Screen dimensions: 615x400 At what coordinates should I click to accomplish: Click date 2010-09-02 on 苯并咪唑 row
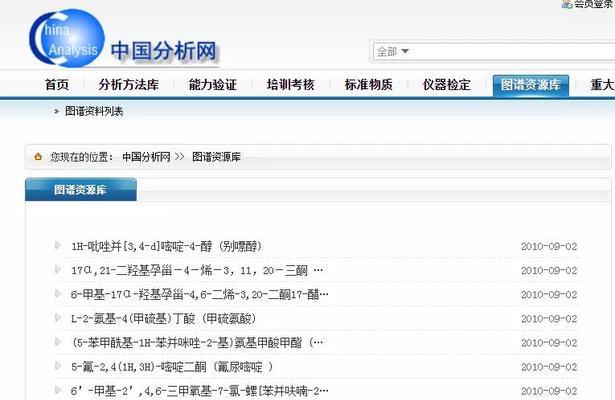coord(549,343)
